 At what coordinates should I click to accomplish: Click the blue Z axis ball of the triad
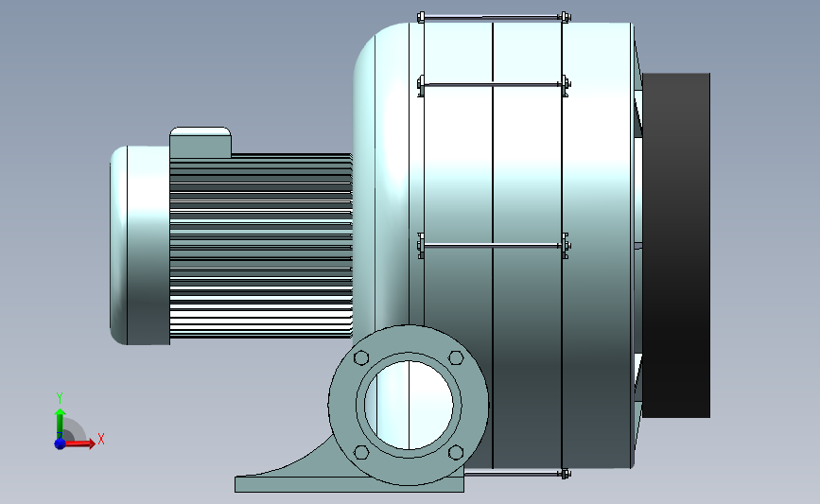pyautogui.click(x=60, y=443)
